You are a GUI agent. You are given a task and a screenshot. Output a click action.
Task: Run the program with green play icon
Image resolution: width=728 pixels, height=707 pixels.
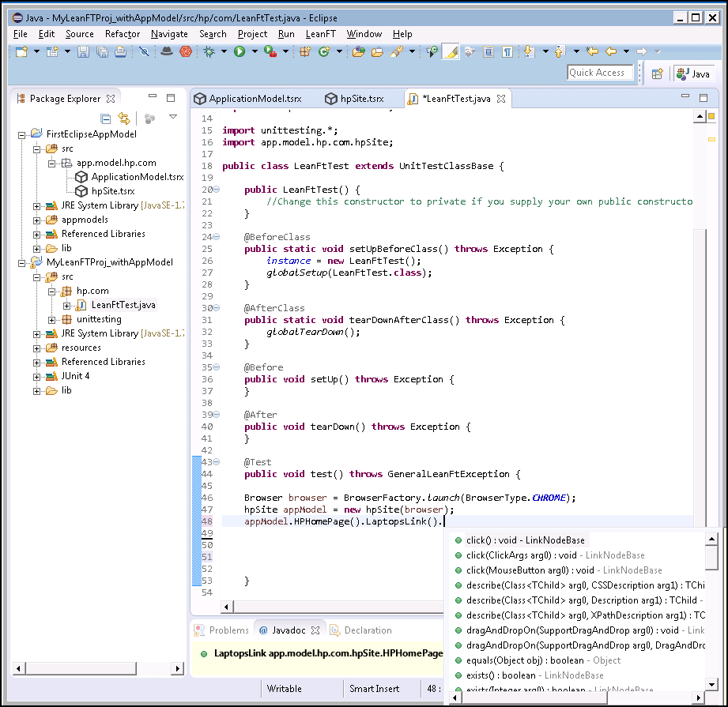(x=239, y=52)
